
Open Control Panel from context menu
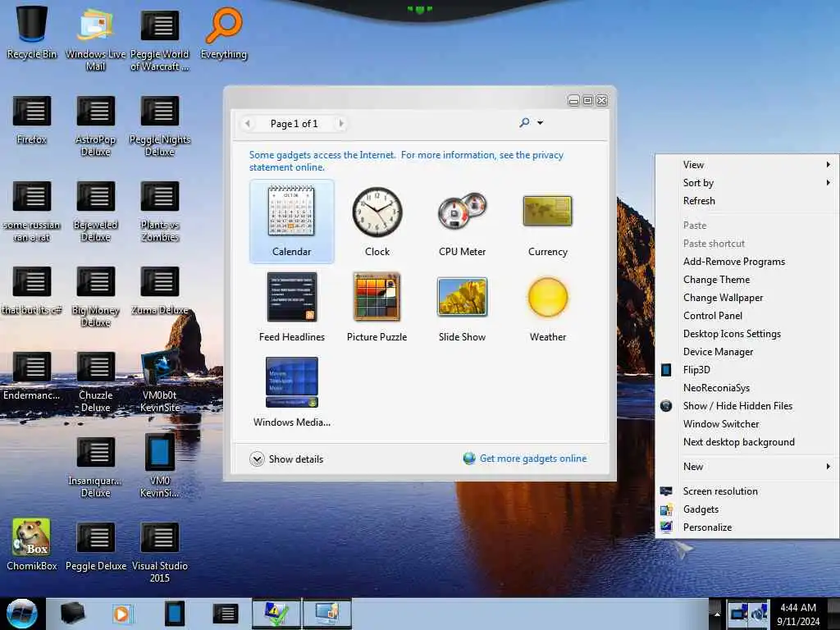[x=746, y=316]
